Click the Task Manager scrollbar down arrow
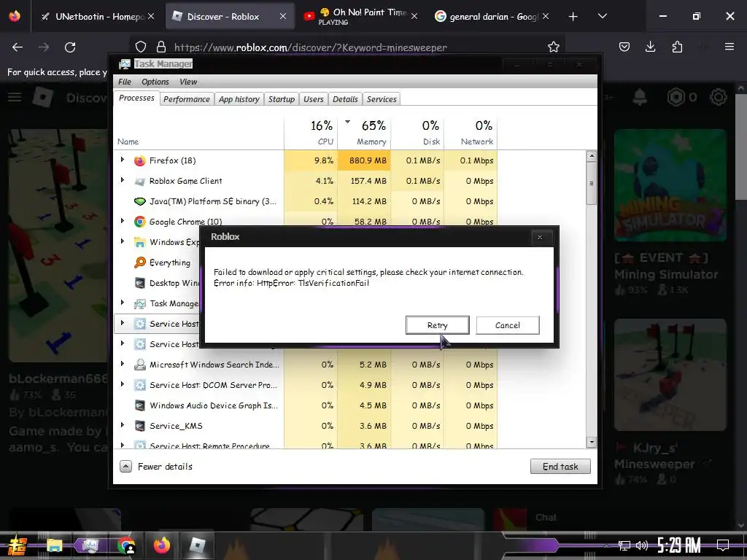This screenshot has height=560, width=747. coord(591,442)
